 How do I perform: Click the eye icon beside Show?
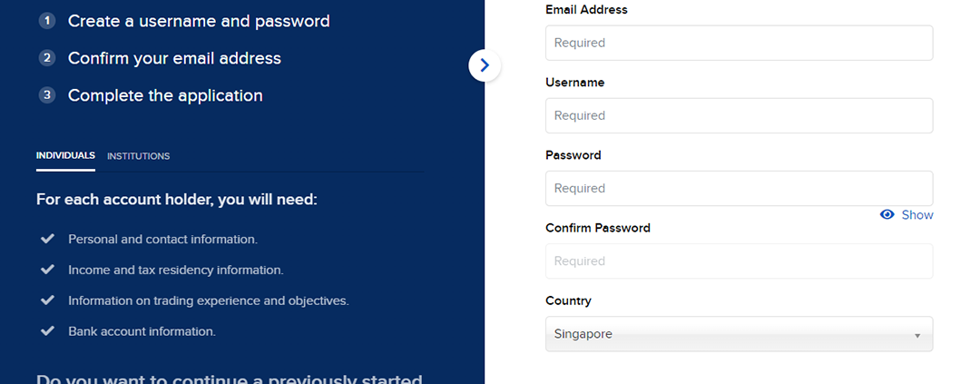coord(887,215)
